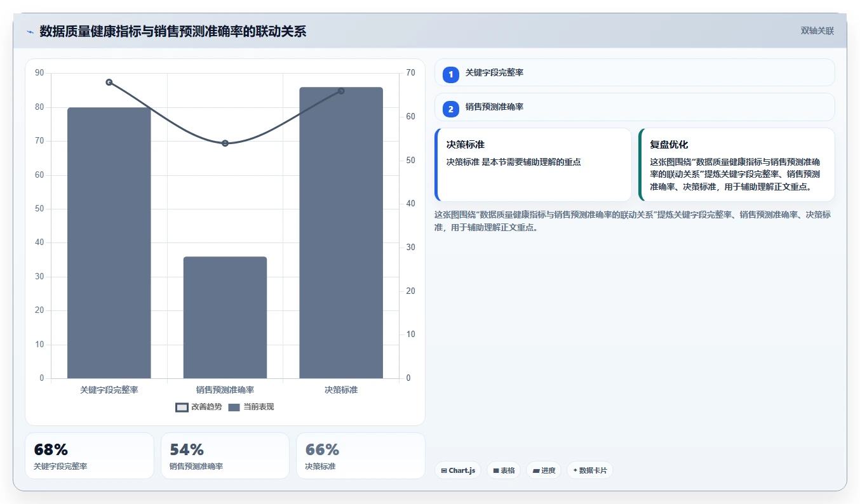This screenshot has height=504, width=860.
Task: Click the 66% stat card
Action: click(x=361, y=456)
